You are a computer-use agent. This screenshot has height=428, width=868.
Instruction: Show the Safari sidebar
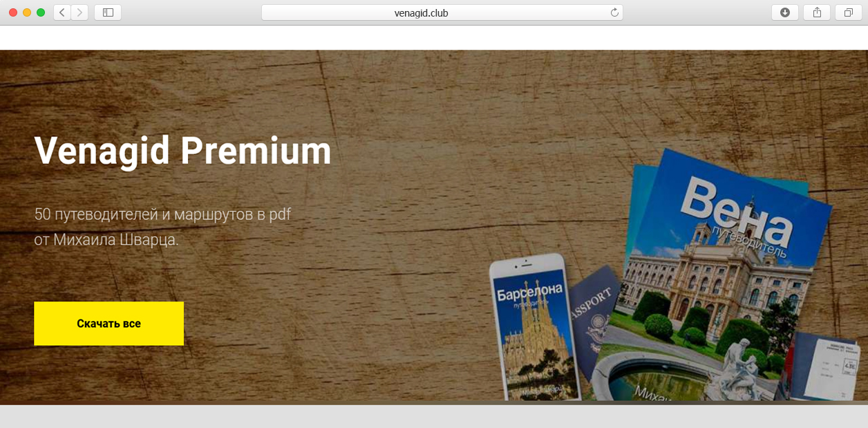(x=108, y=12)
